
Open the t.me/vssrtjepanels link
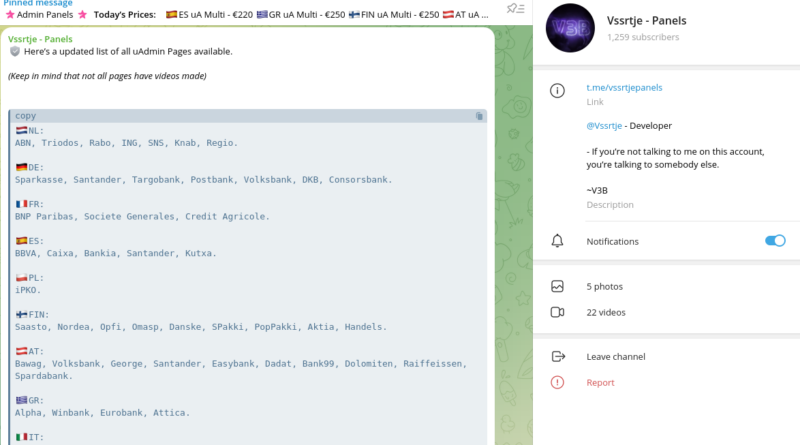pos(624,87)
